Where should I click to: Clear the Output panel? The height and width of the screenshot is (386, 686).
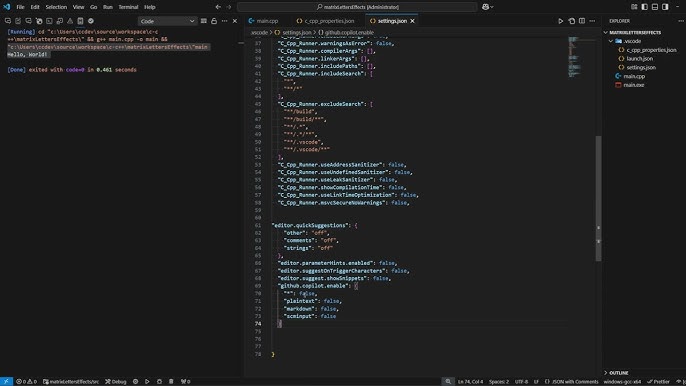pyautogui.click(x=203, y=21)
